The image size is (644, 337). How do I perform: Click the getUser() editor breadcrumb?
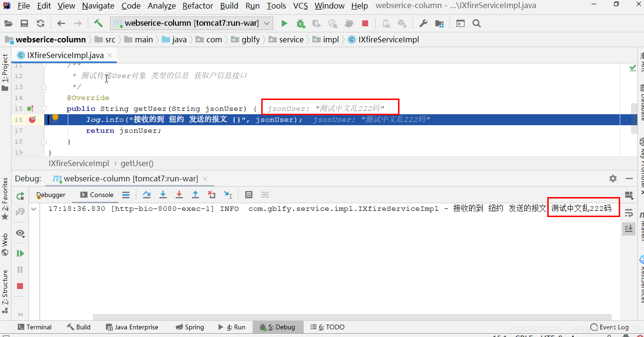[x=137, y=163]
